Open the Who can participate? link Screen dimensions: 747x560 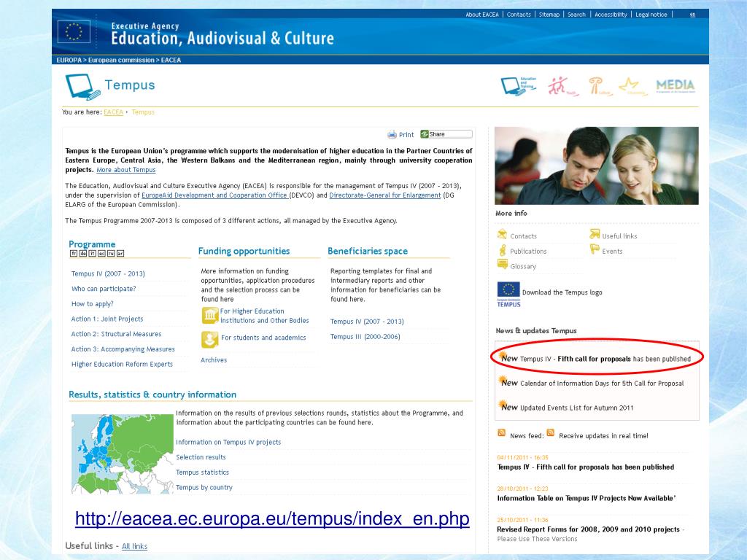104,289
